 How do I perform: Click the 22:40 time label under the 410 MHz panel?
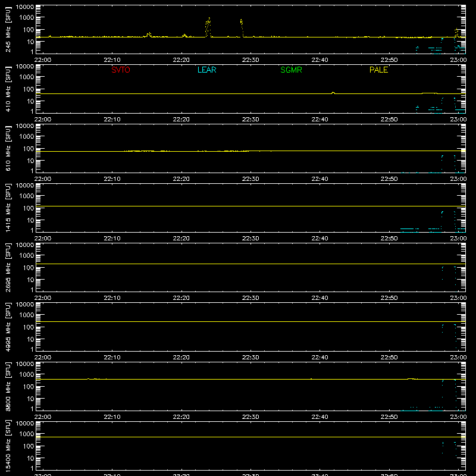coord(320,120)
